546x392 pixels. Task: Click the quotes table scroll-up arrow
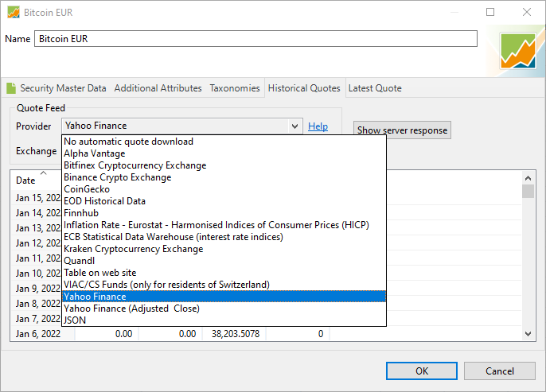528,178
